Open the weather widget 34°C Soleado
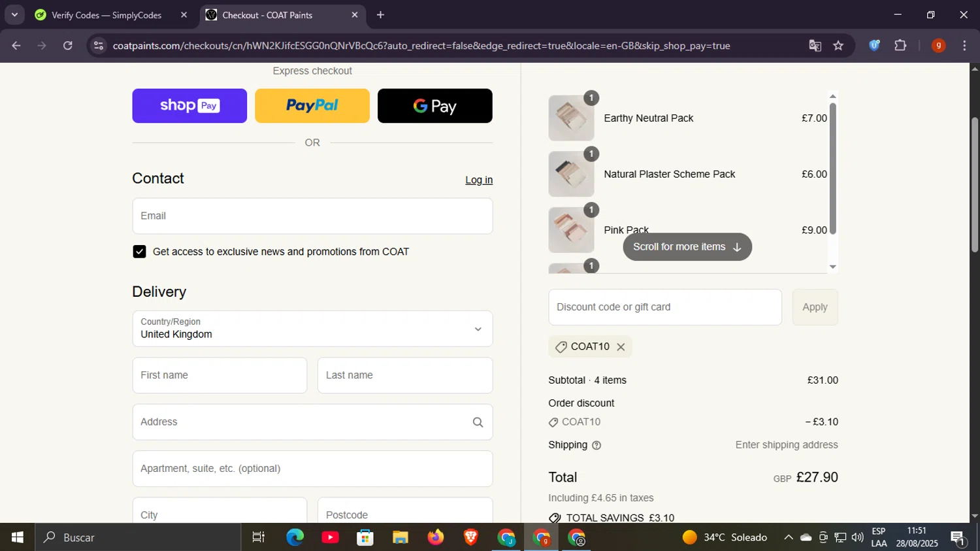Image resolution: width=980 pixels, height=551 pixels. tap(725, 537)
